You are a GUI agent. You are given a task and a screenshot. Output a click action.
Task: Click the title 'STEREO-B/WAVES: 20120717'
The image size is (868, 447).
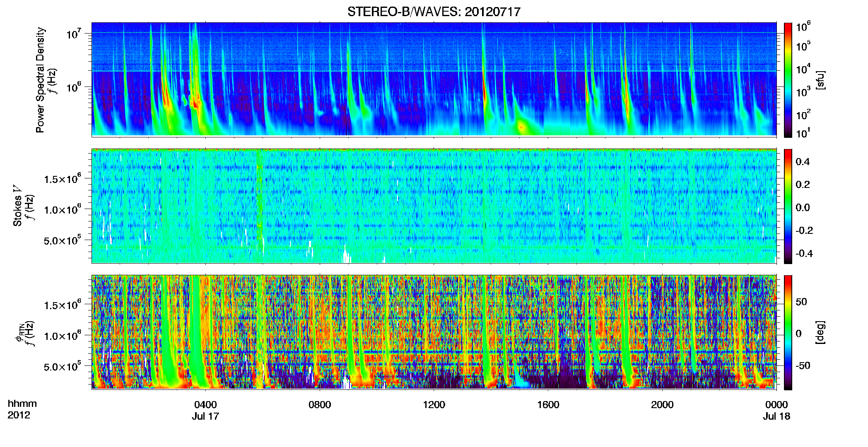[434, 12]
